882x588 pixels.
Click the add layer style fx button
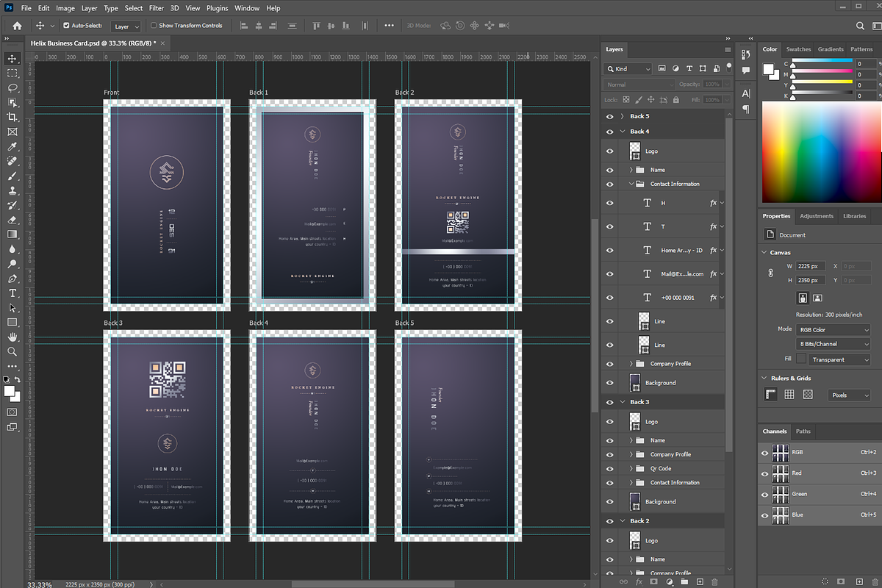(639, 581)
